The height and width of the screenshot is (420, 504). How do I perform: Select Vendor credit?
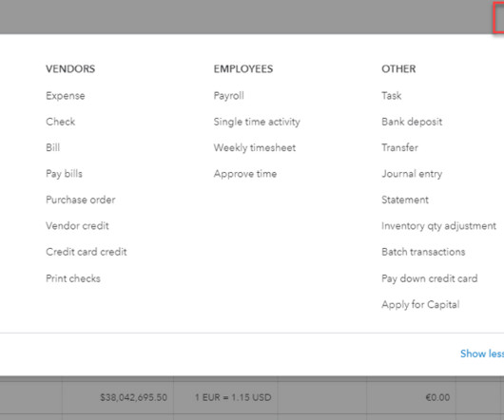pyautogui.click(x=77, y=226)
